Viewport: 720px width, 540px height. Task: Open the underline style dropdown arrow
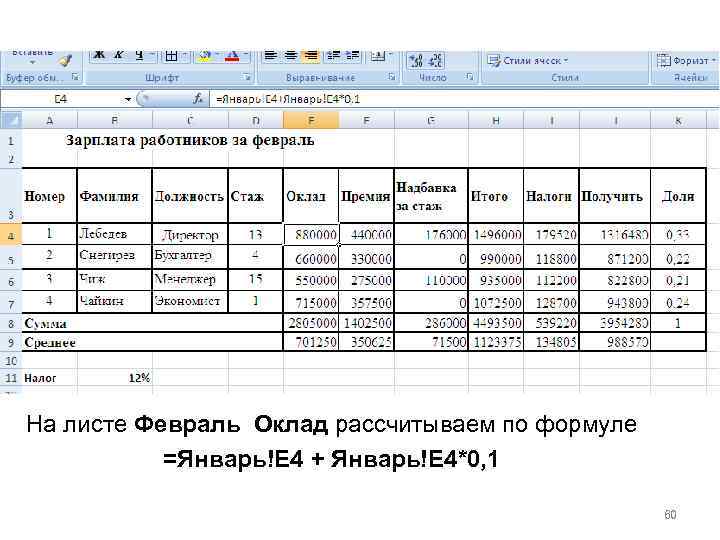152,56
